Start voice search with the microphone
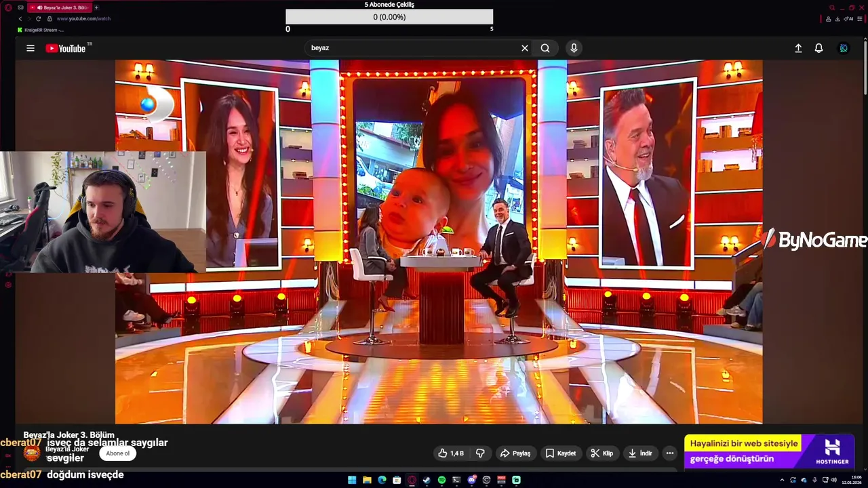This screenshot has height=488, width=868. 574,48
